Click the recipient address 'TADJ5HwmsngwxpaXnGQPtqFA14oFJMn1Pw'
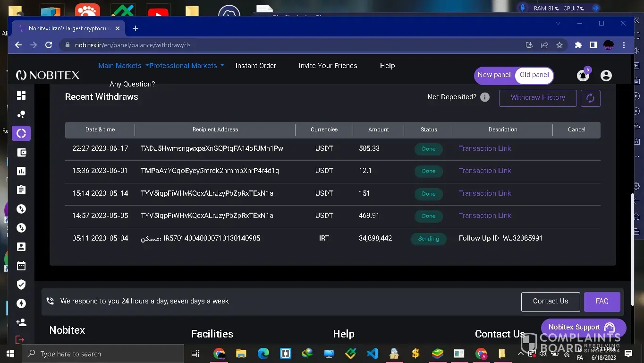Image resolution: width=644 pixels, height=363 pixels. 212,148
